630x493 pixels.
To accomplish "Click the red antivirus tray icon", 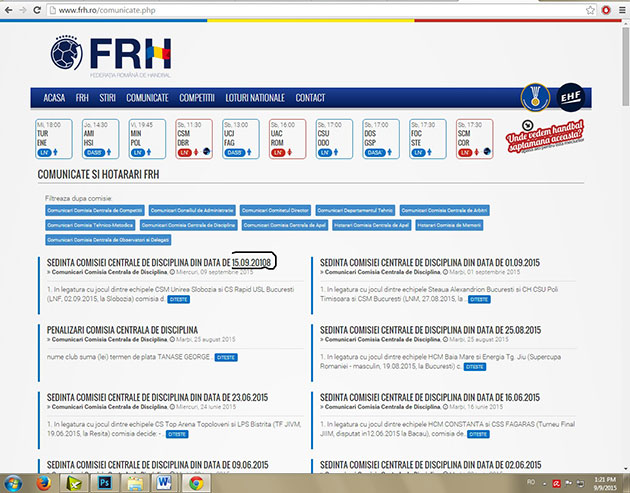I will tap(556, 483).
